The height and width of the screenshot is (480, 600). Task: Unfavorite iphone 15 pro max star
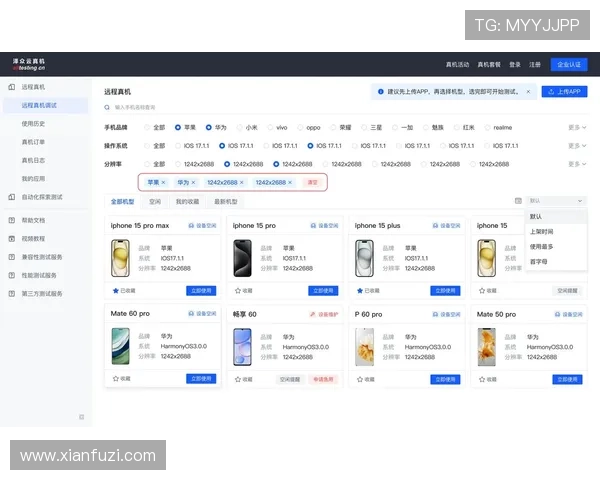[116, 291]
